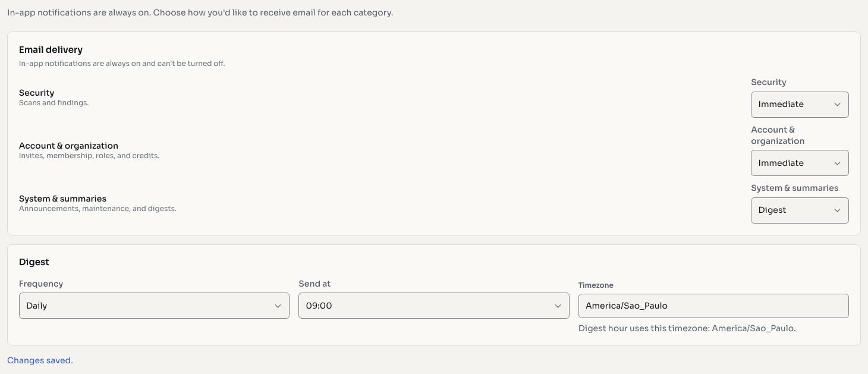
Task: Click the Account & organization category label
Action: 68,146
